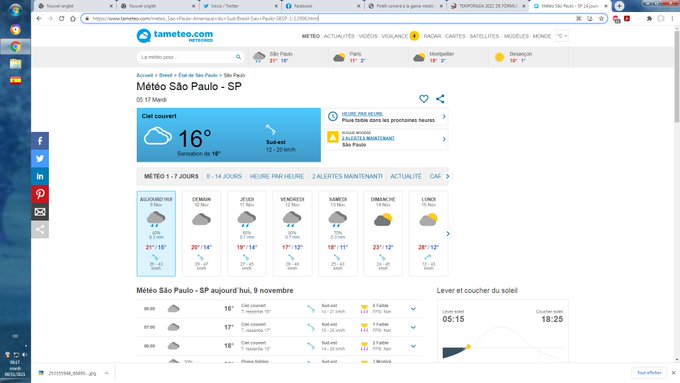The width and height of the screenshot is (680, 383).
Task: Open the CARTES menu item
Action: (x=455, y=36)
